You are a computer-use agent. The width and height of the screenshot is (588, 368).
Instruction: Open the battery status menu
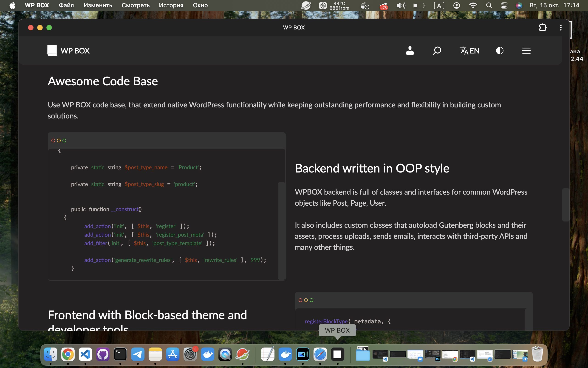[419, 5]
